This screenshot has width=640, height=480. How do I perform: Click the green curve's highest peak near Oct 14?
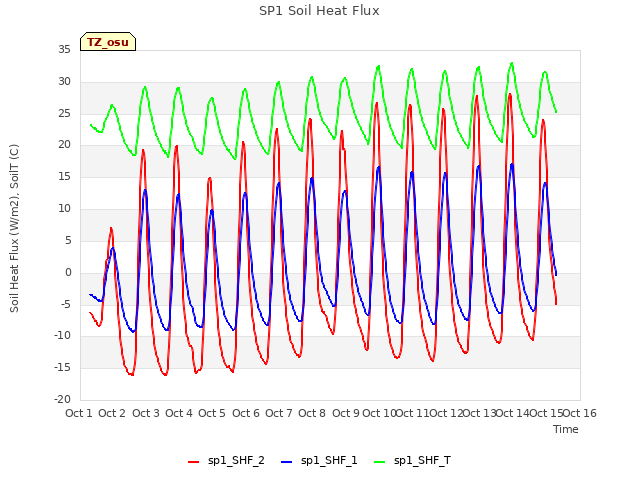click(512, 63)
